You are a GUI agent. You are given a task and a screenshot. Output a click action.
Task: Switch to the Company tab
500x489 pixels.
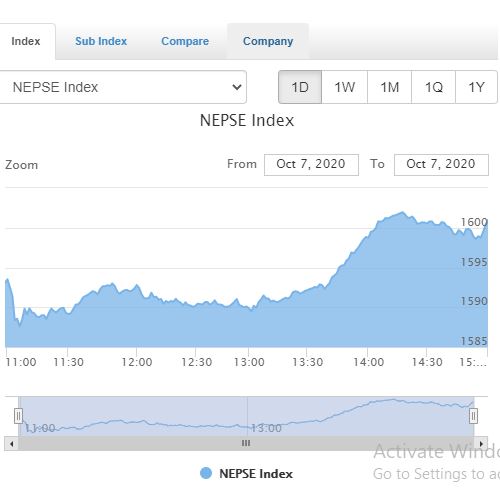(x=268, y=41)
